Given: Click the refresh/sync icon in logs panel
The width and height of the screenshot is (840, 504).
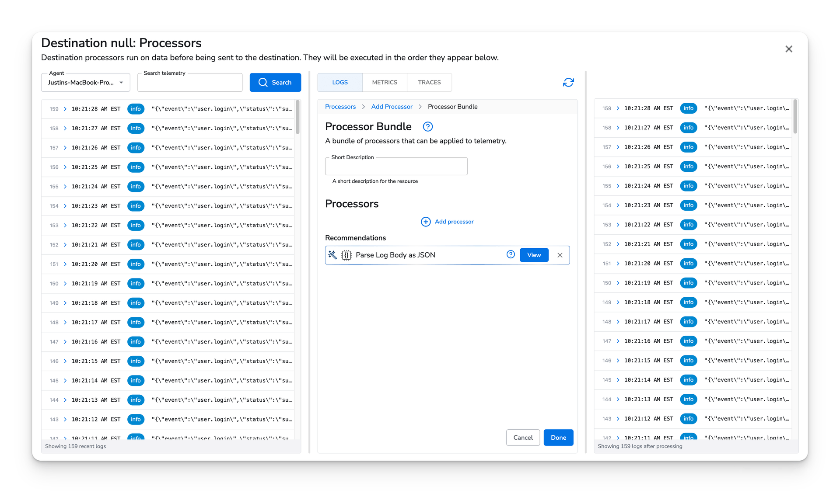Looking at the screenshot, I should 569,82.
